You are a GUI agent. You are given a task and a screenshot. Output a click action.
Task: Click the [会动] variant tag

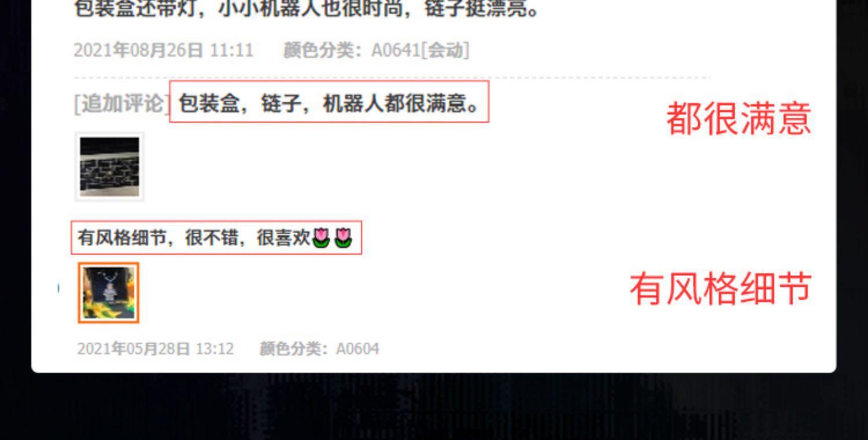point(445,50)
